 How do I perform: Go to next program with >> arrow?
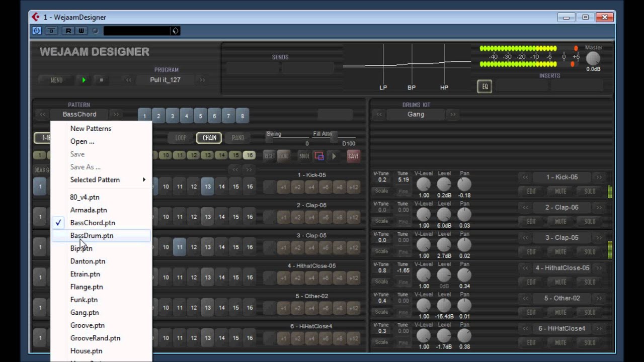point(202,80)
